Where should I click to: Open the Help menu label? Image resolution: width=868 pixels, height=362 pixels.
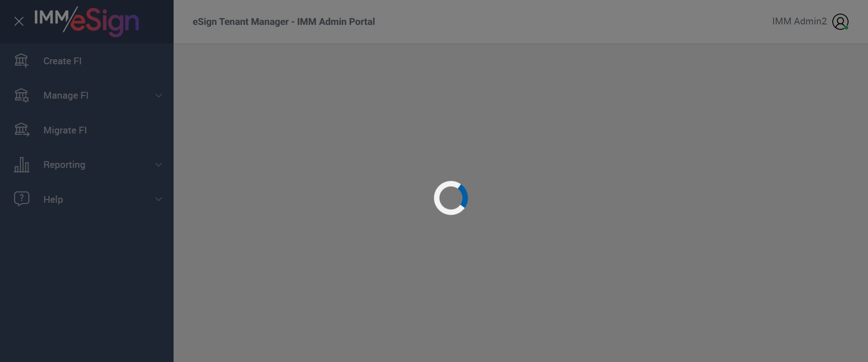53,200
